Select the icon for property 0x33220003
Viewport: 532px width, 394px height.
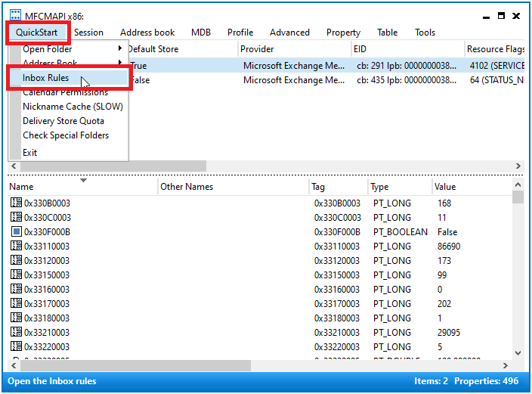[x=16, y=346]
